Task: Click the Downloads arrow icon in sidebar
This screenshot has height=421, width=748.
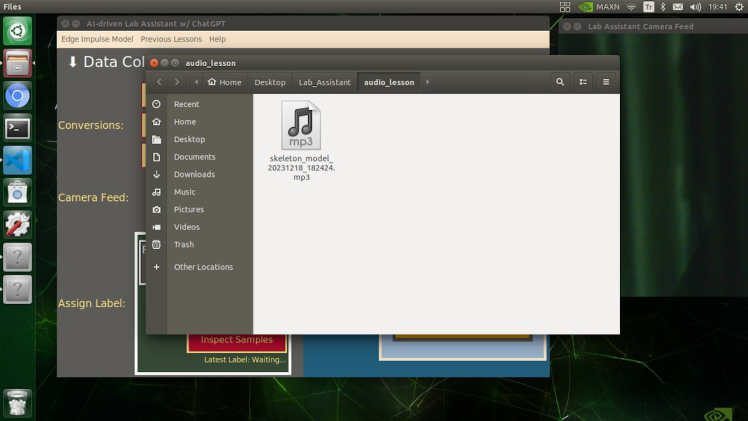Action: (x=156, y=175)
